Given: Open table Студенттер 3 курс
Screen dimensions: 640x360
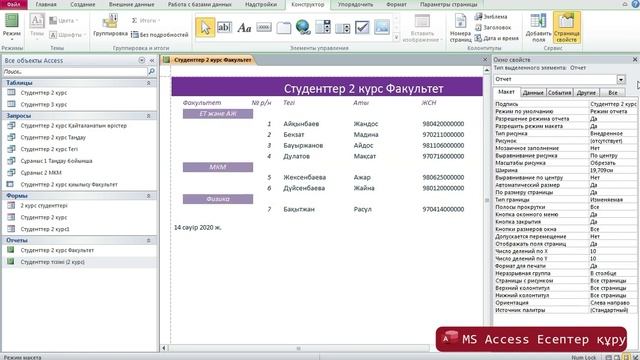Looking at the screenshot, I should [x=44, y=104].
